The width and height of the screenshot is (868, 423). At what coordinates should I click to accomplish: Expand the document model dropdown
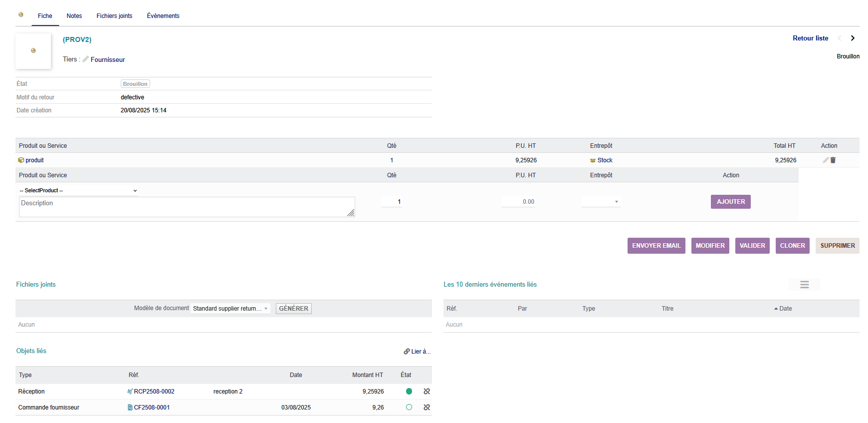pyautogui.click(x=230, y=309)
